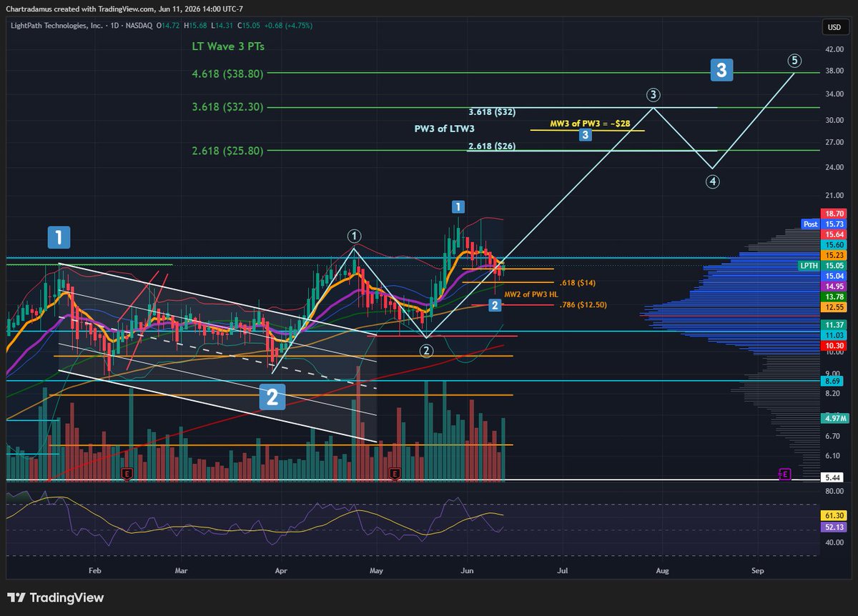Select small blue 2 label near MW2 text
Viewport: 858px width, 616px height.
click(494, 305)
